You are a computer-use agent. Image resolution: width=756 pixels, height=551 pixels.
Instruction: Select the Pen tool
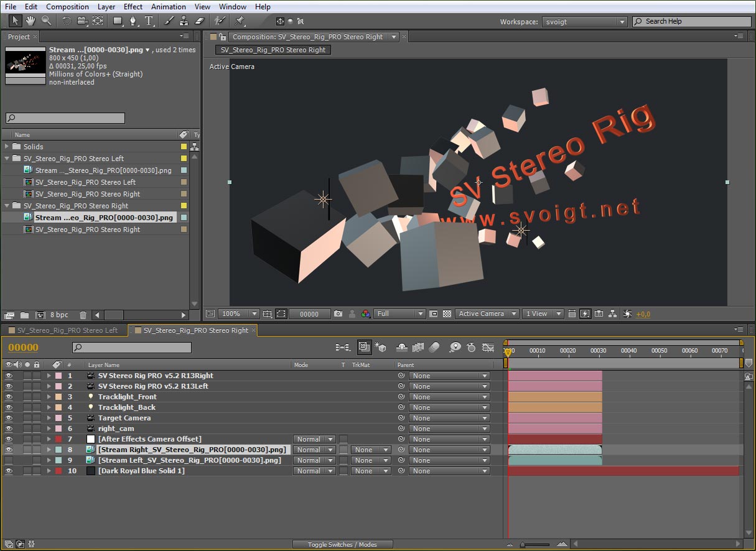click(x=133, y=21)
